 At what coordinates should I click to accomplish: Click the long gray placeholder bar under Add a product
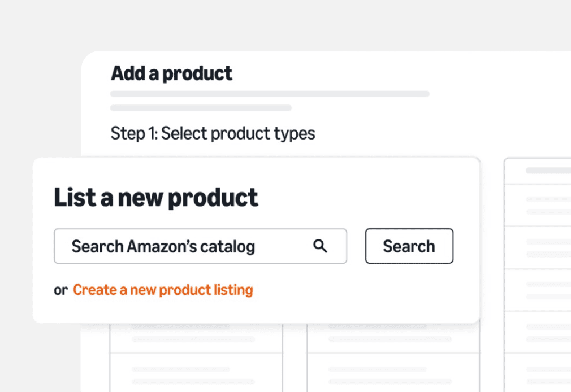coord(270,94)
